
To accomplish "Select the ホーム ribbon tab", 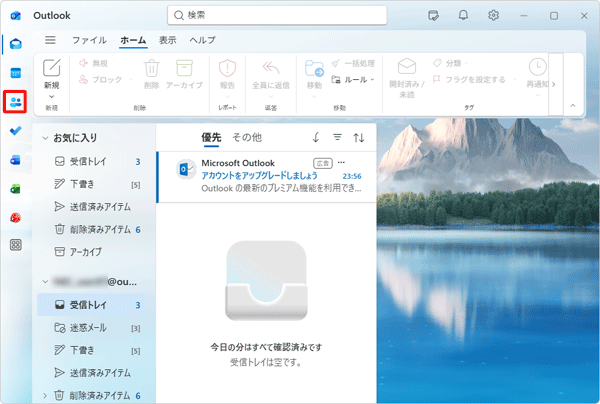I will [x=133, y=40].
